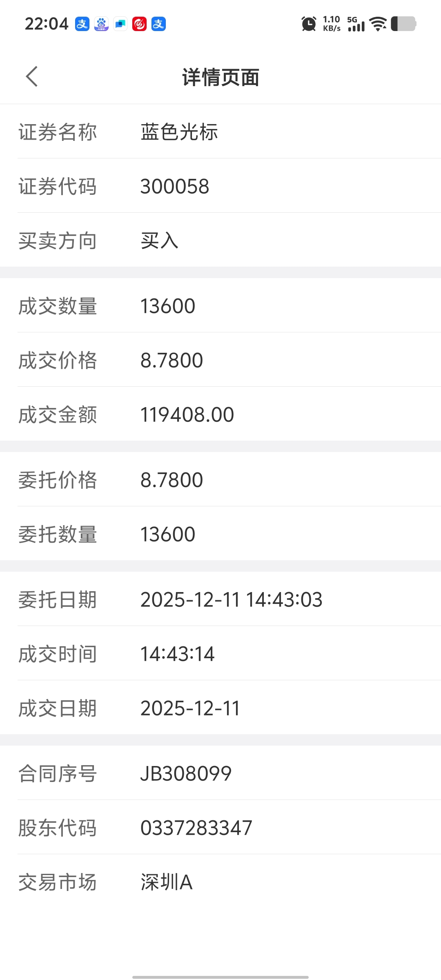Tap the Baidu notification icon
441x980 pixels.
(x=101, y=24)
